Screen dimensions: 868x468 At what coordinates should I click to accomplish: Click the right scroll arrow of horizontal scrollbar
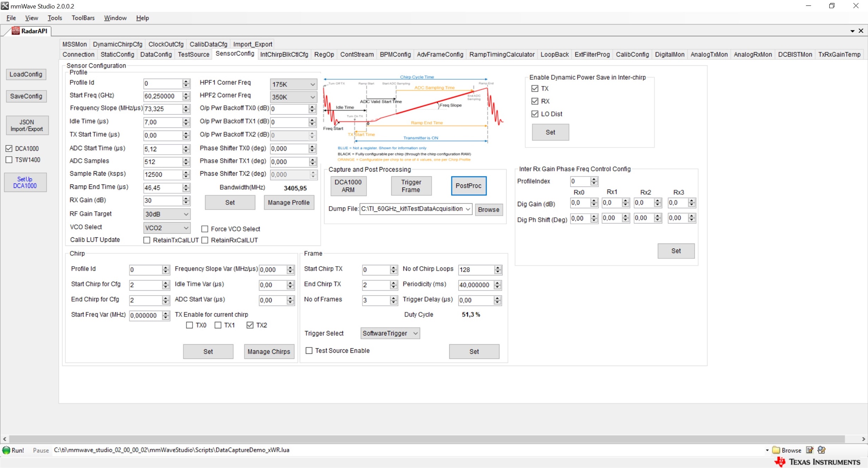click(x=863, y=439)
